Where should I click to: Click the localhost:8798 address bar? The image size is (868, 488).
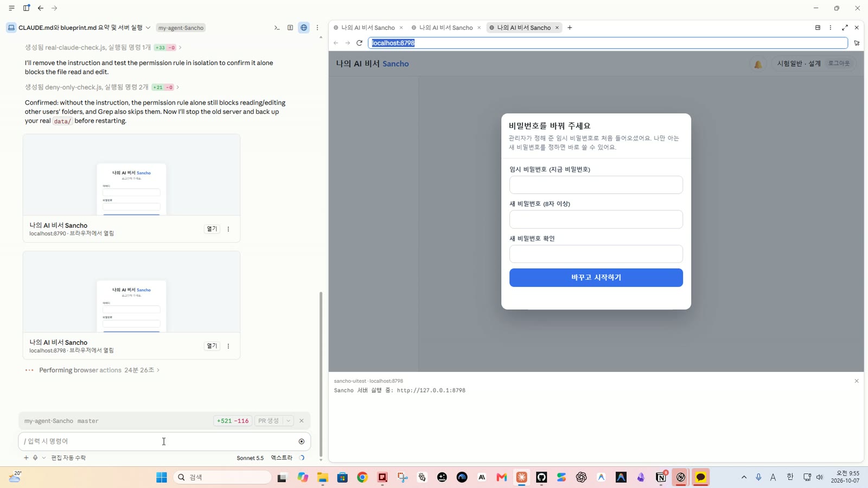click(608, 43)
